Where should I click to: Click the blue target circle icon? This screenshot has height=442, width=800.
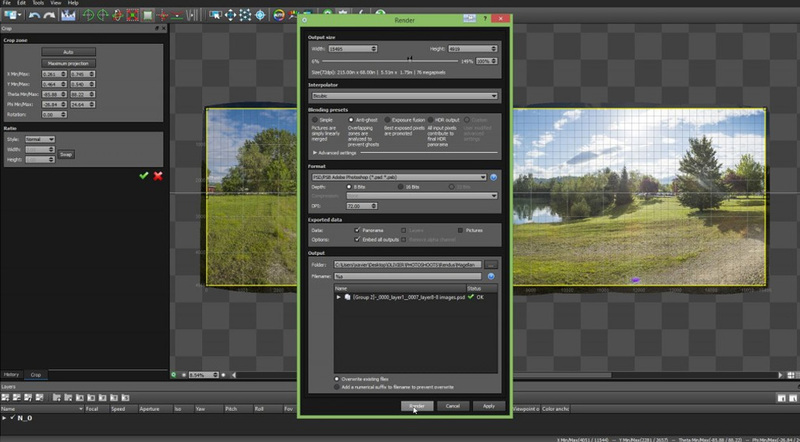click(260, 15)
